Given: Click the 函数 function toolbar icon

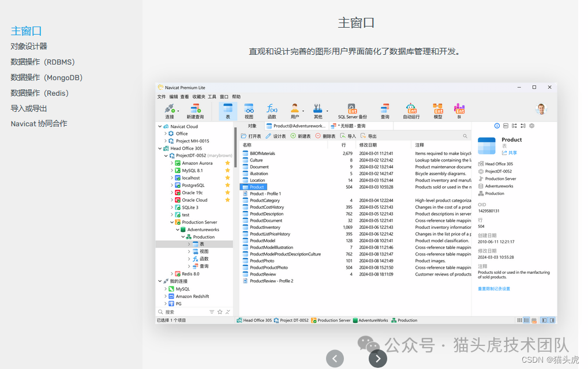Looking at the screenshot, I should click(x=272, y=111).
